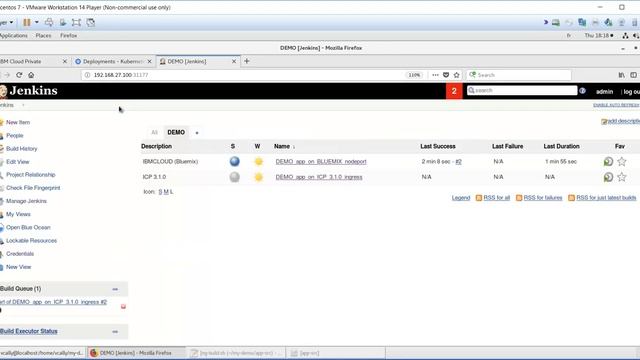Open Project Relationship

[x=31, y=175]
